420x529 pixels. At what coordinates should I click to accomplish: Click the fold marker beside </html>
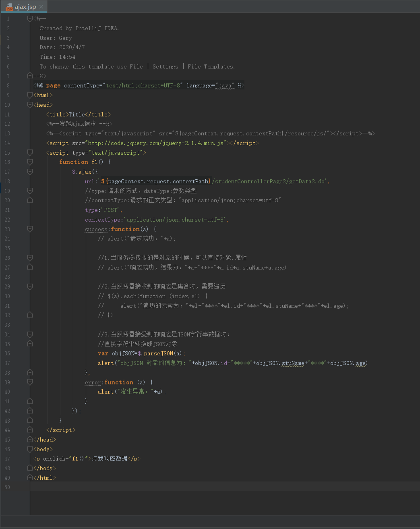pos(30,478)
